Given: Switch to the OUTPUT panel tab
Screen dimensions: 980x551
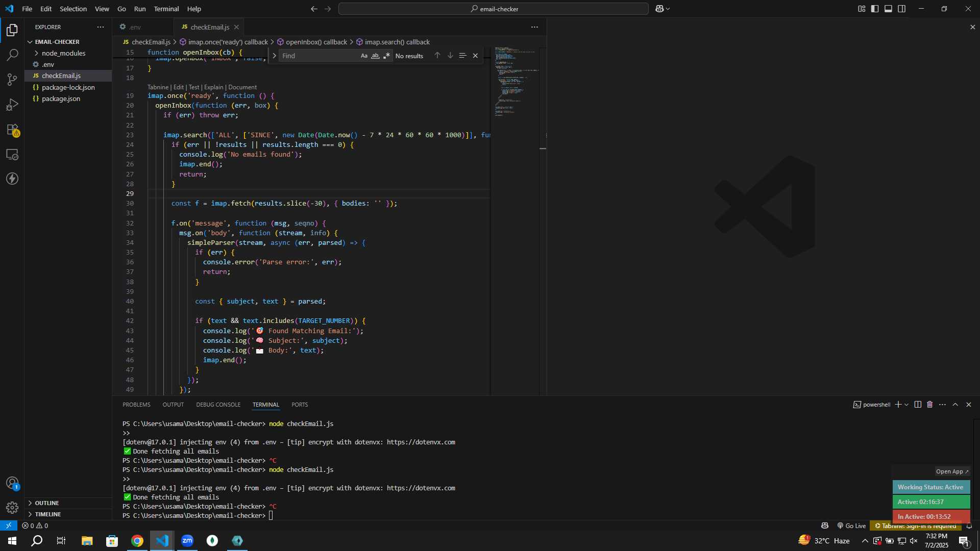Looking at the screenshot, I should (x=173, y=405).
